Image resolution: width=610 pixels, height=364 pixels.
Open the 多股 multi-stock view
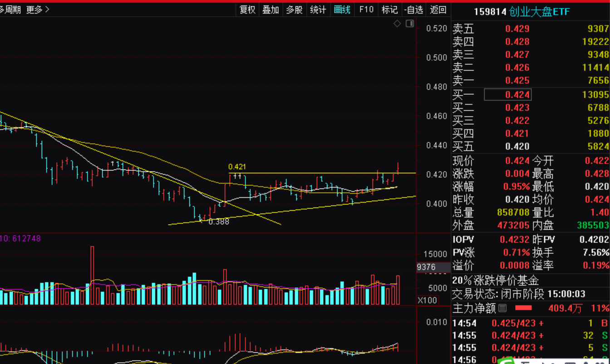tap(295, 10)
